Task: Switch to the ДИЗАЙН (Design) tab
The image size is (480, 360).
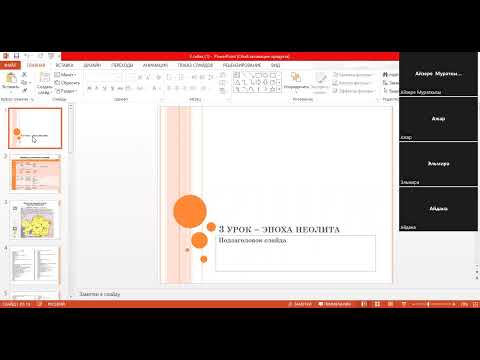Action: click(x=93, y=65)
